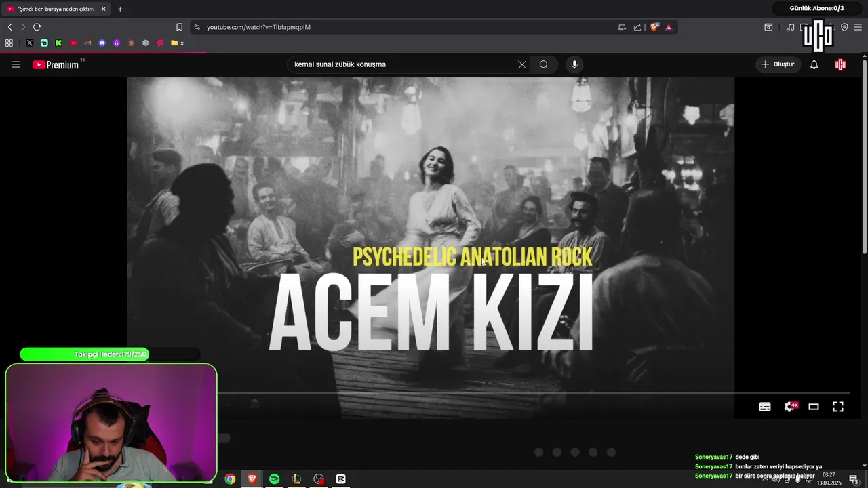
Task: Open Spotify from the taskbar
Action: [274, 479]
